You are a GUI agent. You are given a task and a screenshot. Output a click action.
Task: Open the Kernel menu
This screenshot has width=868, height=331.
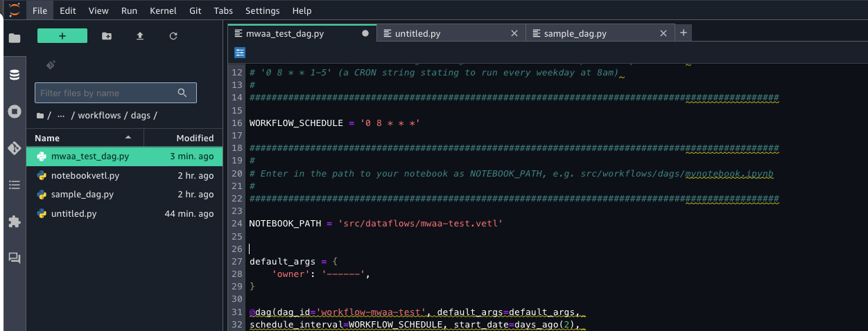coord(163,11)
